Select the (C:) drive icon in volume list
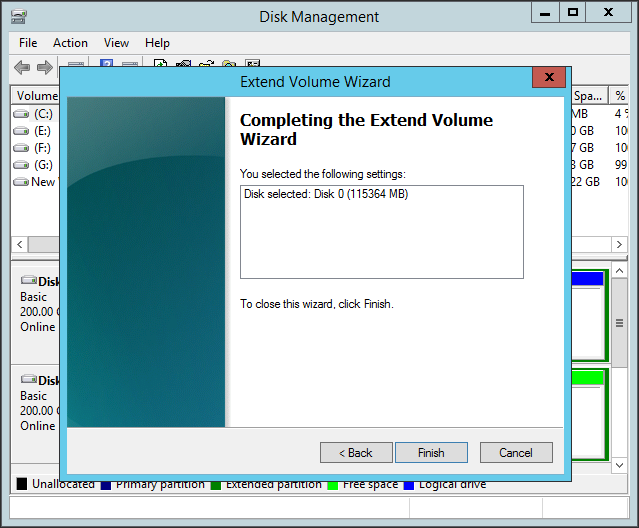This screenshot has width=639, height=528. (21, 114)
